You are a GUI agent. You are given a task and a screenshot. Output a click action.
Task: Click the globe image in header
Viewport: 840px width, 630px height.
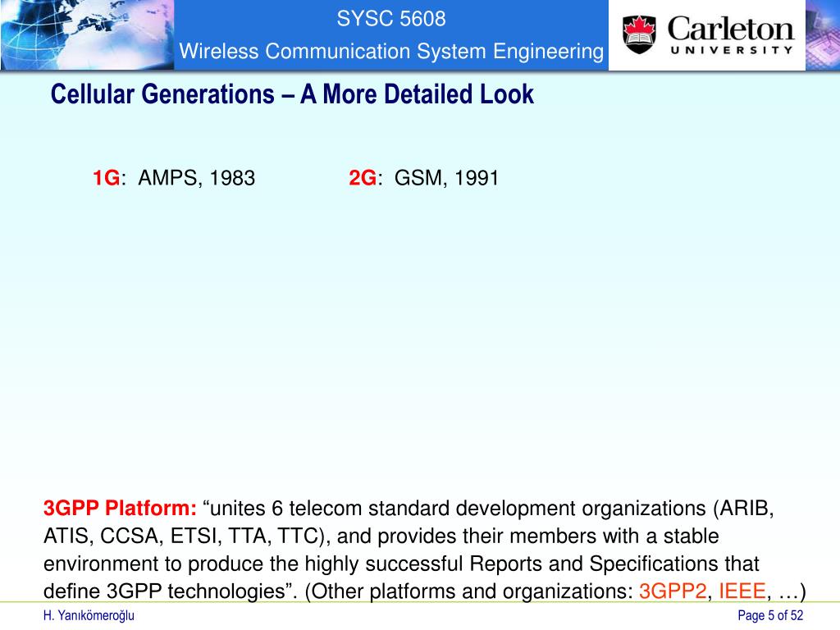pos(87,34)
